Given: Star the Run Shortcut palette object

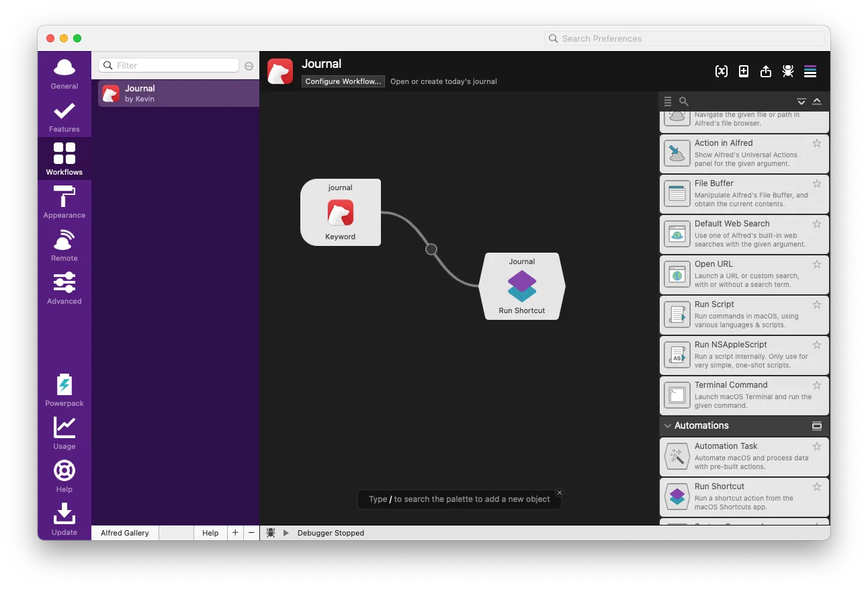Looking at the screenshot, I should click(817, 487).
